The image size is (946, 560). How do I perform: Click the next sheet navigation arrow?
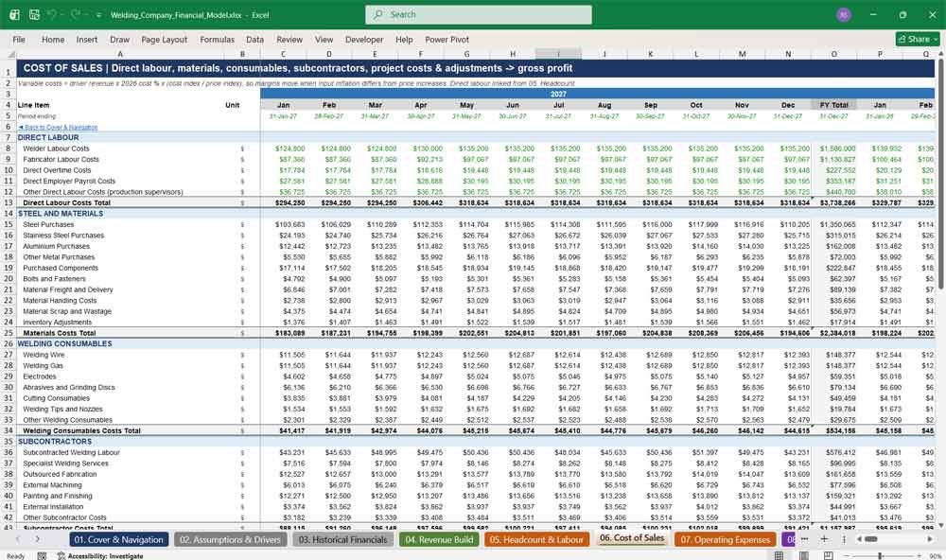(x=38, y=539)
